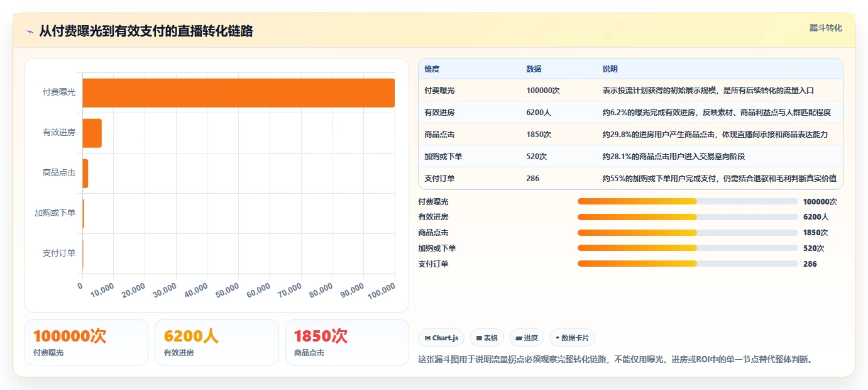The image size is (868, 390).
Task: Click the description starting 约28.1%的商品点击
Action: point(674,156)
